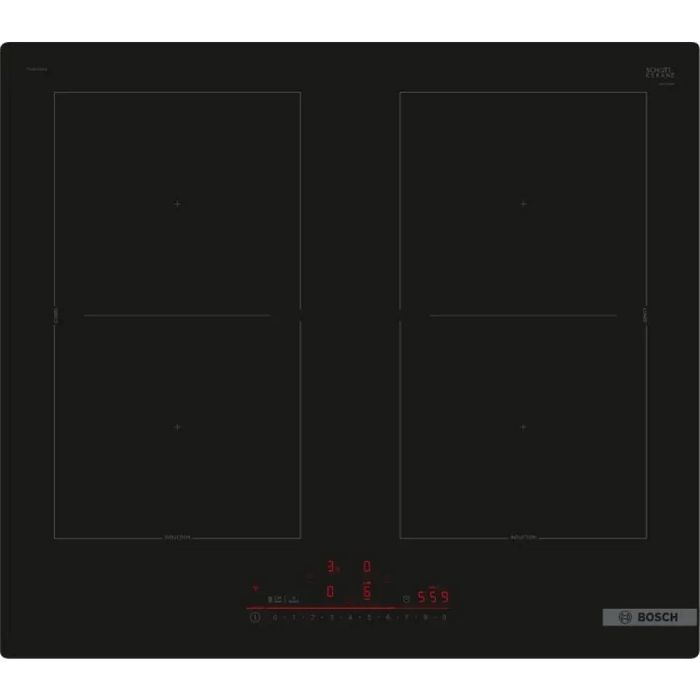The height and width of the screenshot is (700, 700).
Task: Tap the cross marker in bottom-right cooking zone
Action: coord(523,427)
